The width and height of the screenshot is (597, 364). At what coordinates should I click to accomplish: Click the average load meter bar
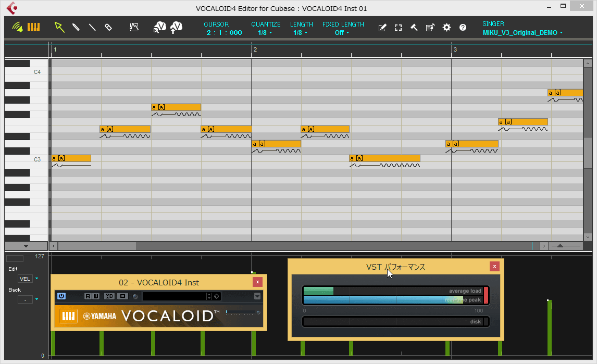[393, 291]
